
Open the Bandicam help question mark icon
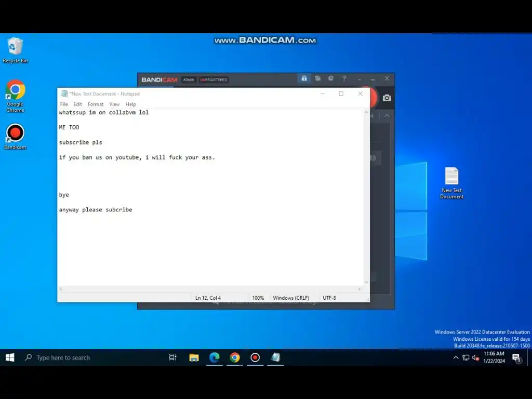tap(344, 79)
